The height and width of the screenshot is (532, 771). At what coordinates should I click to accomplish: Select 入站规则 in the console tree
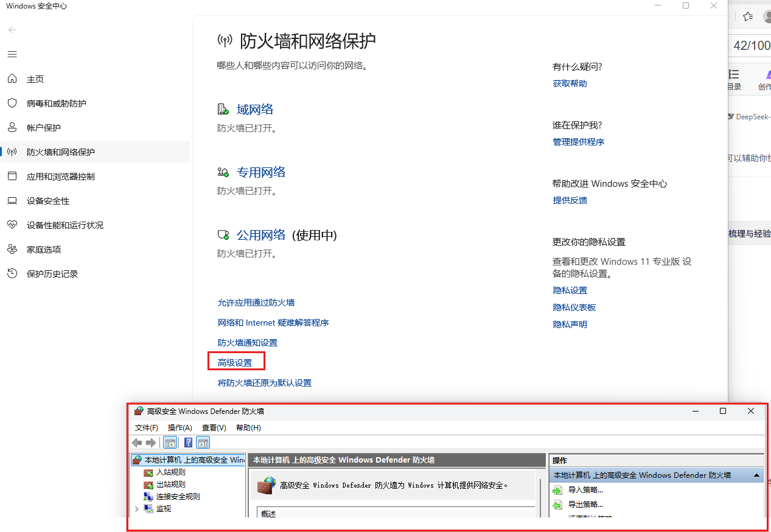pyautogui.click(x=170, y=472)
